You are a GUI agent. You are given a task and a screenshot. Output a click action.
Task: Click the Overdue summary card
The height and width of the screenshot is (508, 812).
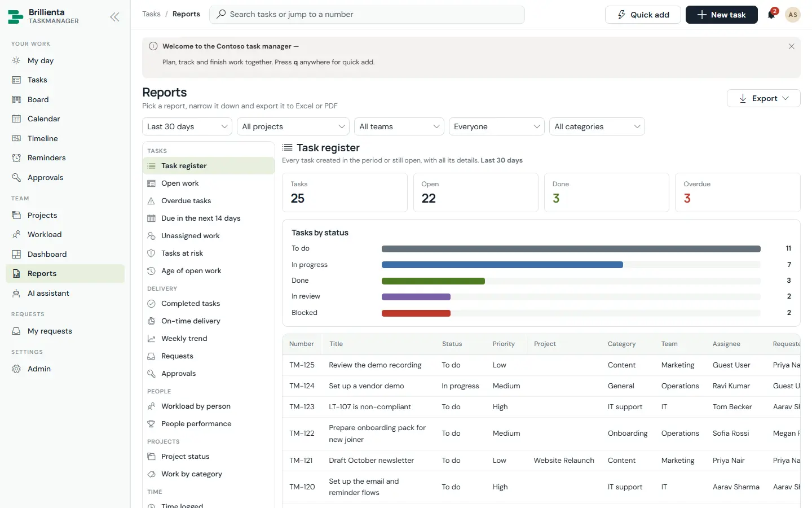pos(738,192)
